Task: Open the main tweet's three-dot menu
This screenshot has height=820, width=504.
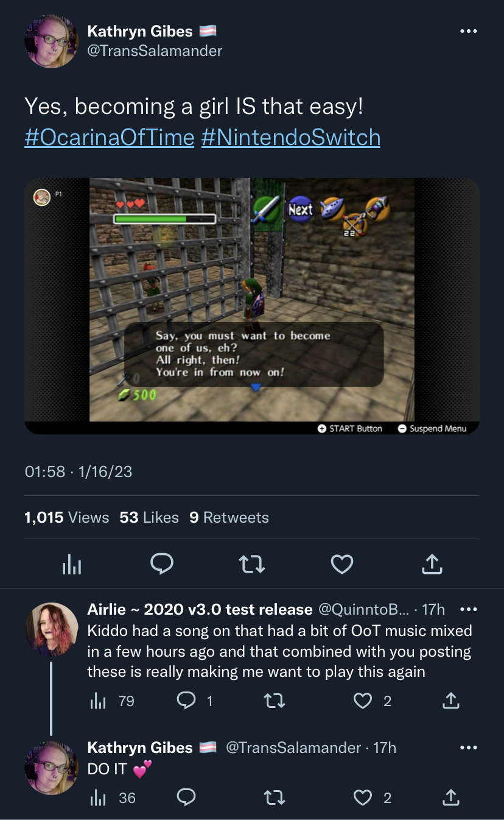Action: pyautogui.click(x=468, y=31)
